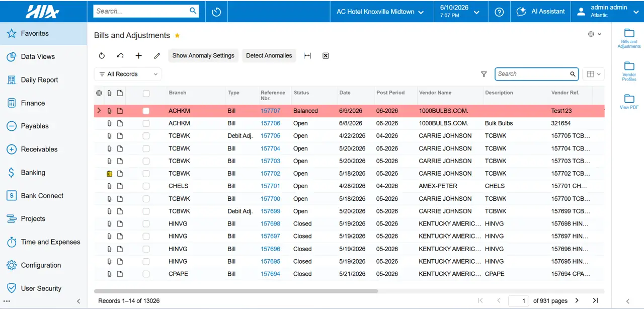Open the sidebar more options dots

[x=7, y=301]
